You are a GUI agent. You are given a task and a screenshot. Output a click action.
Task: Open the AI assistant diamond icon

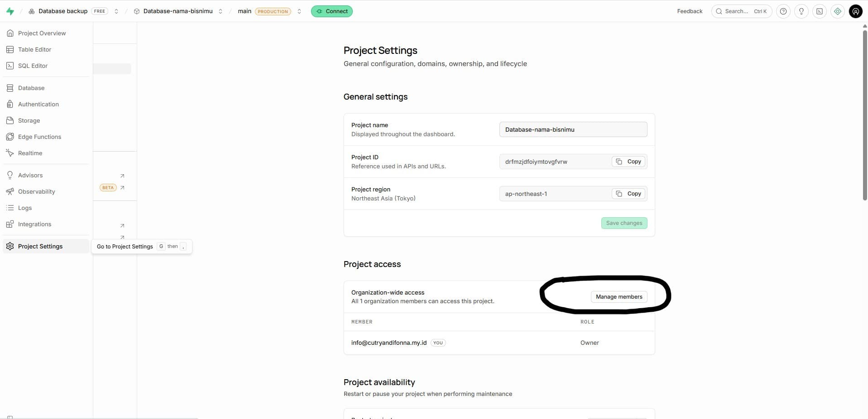[x=837, y=11]
